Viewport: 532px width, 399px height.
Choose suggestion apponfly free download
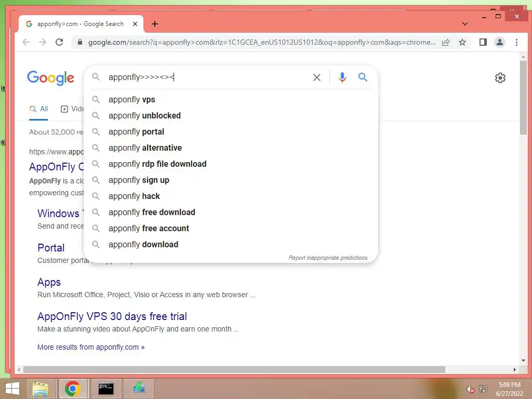[x=231, y=212]
